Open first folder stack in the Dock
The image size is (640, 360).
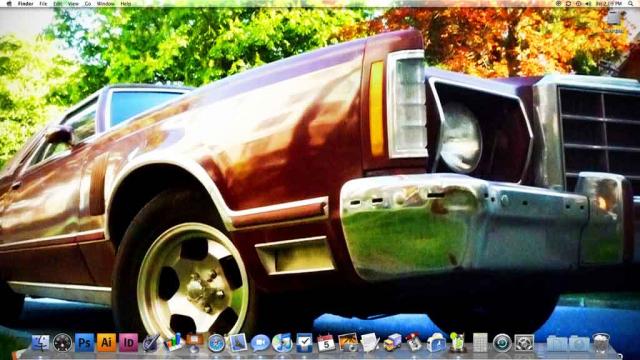pyautogui.click(x=557, y=343)
